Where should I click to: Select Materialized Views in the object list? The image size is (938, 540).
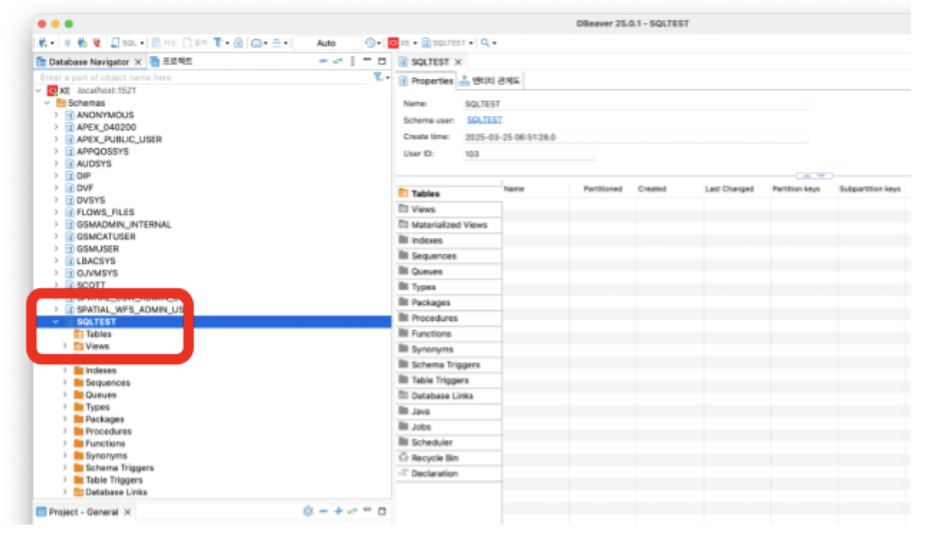[448, 225]
